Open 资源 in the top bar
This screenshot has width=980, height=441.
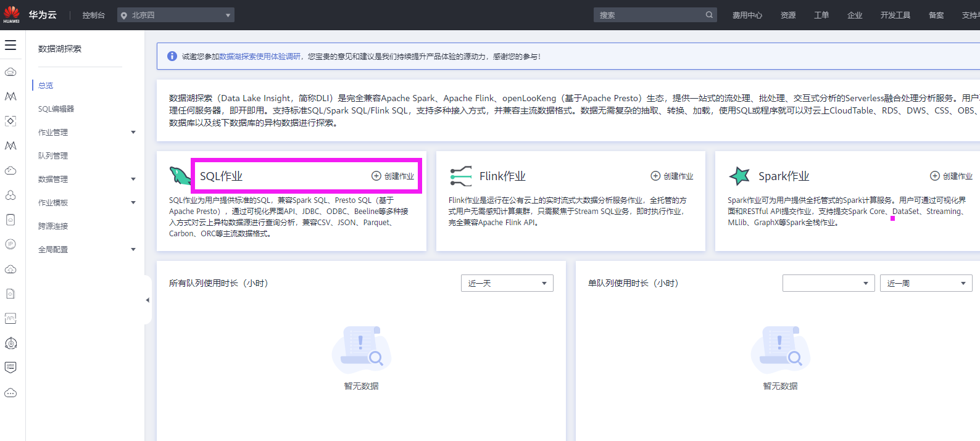click(x=788, y=15)
